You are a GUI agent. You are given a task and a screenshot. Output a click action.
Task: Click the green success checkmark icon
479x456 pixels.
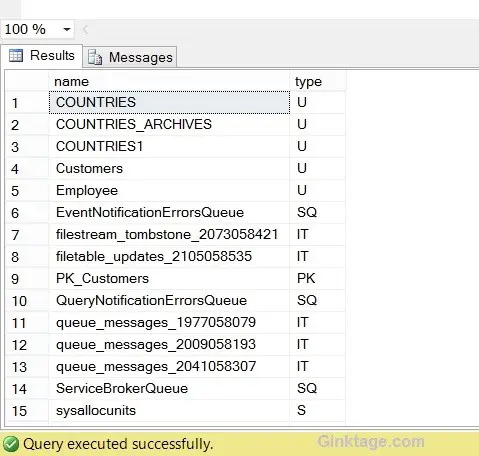[11, 444]
